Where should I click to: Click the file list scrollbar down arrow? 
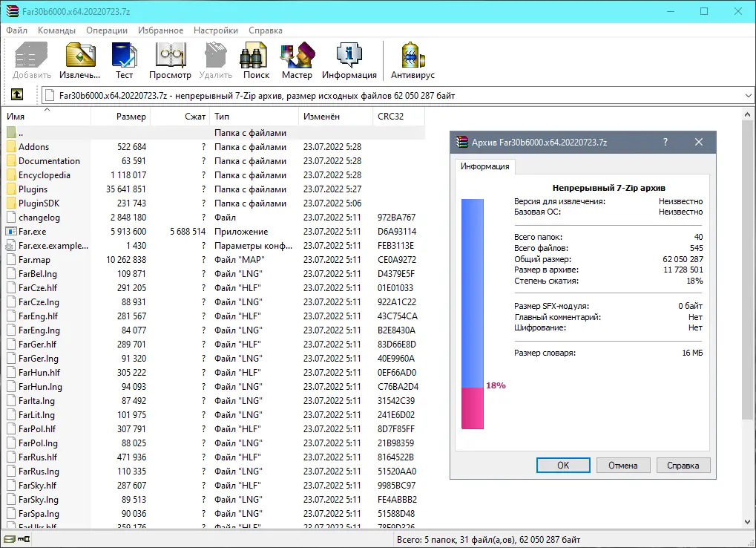pyautogui.click(x=747, y=522)
